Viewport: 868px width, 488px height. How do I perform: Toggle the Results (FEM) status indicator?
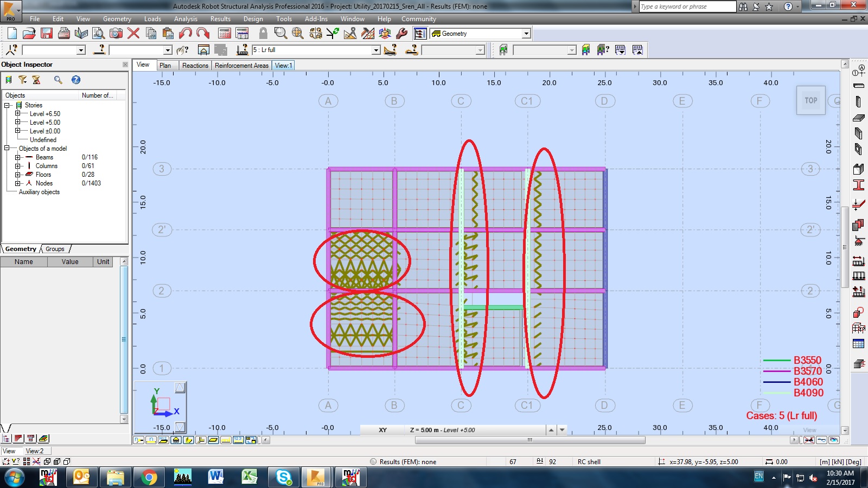373,462
